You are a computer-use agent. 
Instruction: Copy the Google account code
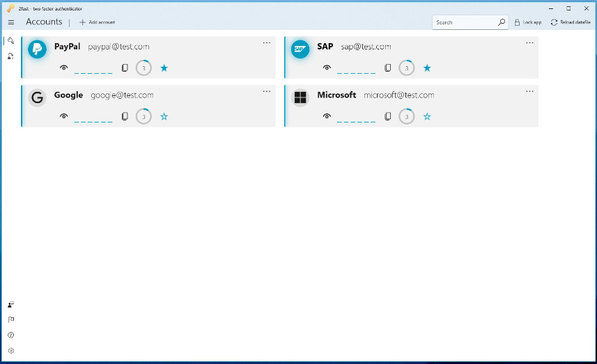click(125, 116)
